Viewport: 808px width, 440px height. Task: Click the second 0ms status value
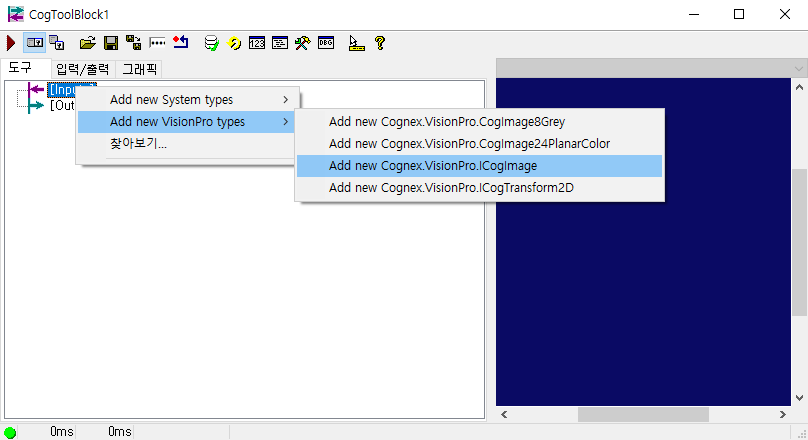click(x=120, y=432)
